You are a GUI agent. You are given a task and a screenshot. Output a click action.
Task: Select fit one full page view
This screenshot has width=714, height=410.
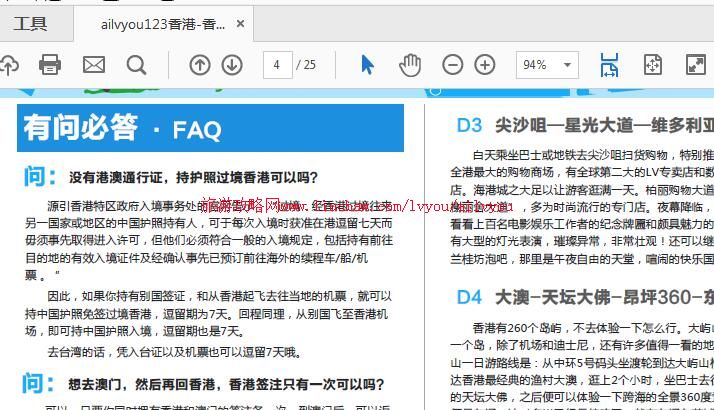coord(652,65)
